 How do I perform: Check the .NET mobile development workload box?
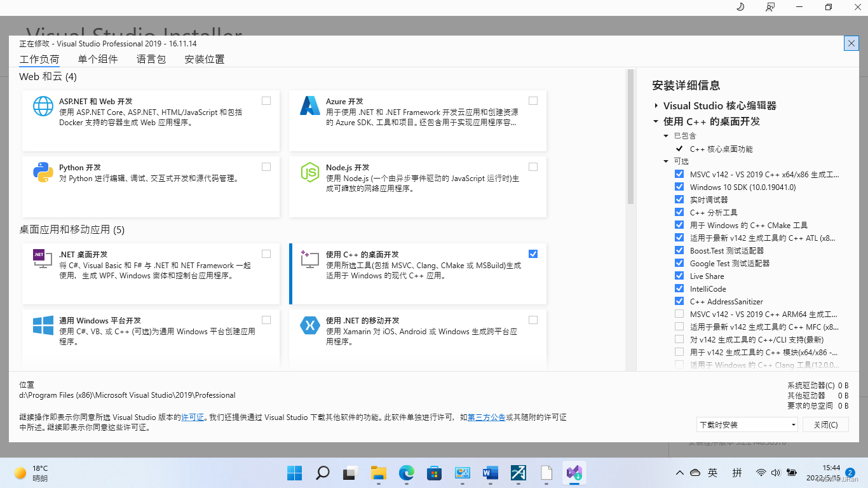(x=533, y=320)
